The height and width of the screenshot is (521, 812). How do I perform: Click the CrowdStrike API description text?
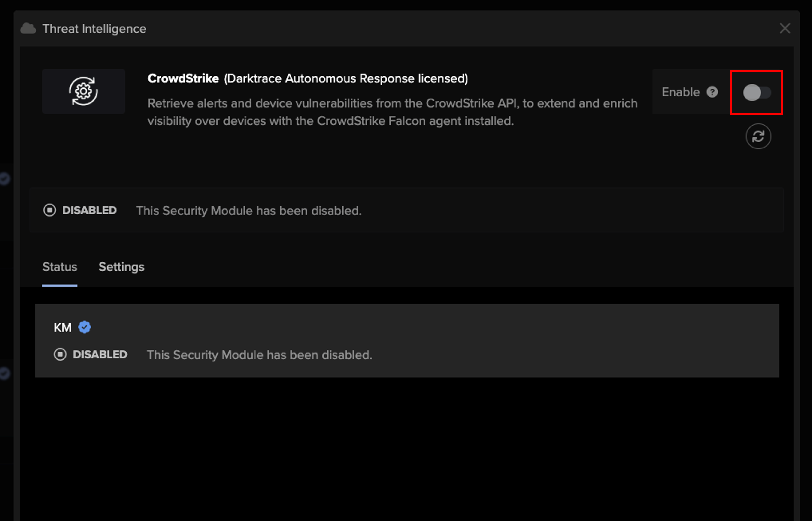pos(392,112)
